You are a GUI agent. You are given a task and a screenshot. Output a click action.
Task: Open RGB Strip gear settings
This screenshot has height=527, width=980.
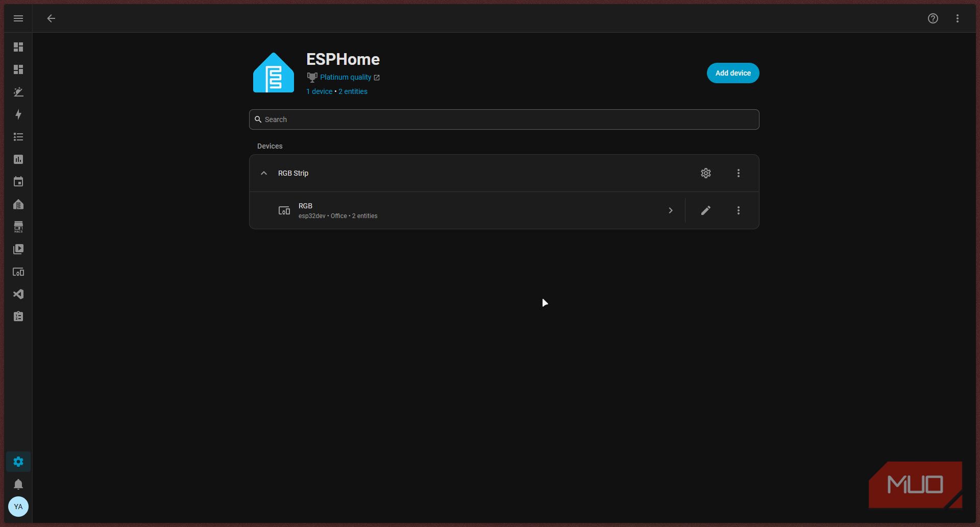(706, 173)
